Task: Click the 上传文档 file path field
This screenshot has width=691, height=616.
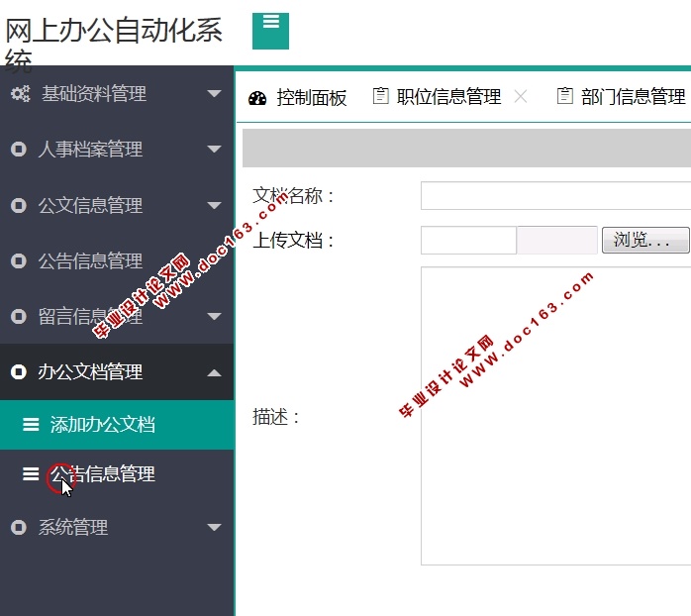Action: pyautogui.click(x=468, y=241)
